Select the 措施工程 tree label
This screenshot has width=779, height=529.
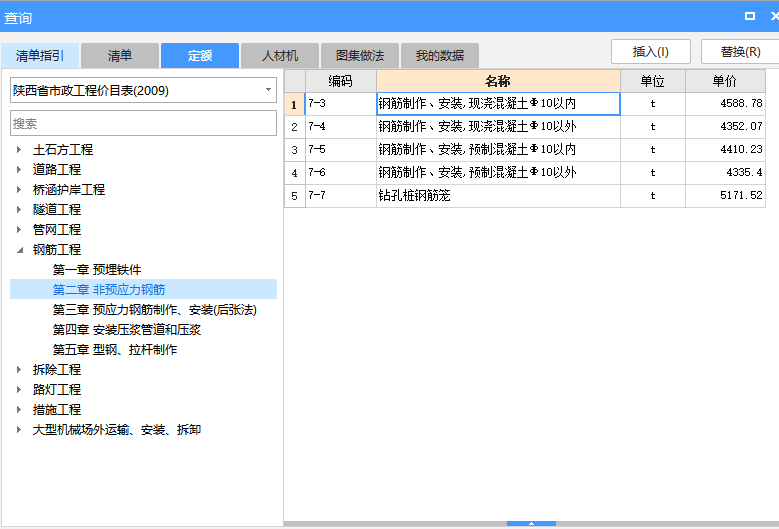coord(57,410)
